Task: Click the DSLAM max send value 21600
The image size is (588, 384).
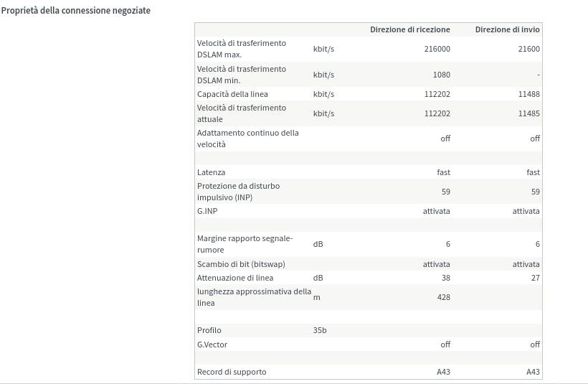Action: point(528,49)
